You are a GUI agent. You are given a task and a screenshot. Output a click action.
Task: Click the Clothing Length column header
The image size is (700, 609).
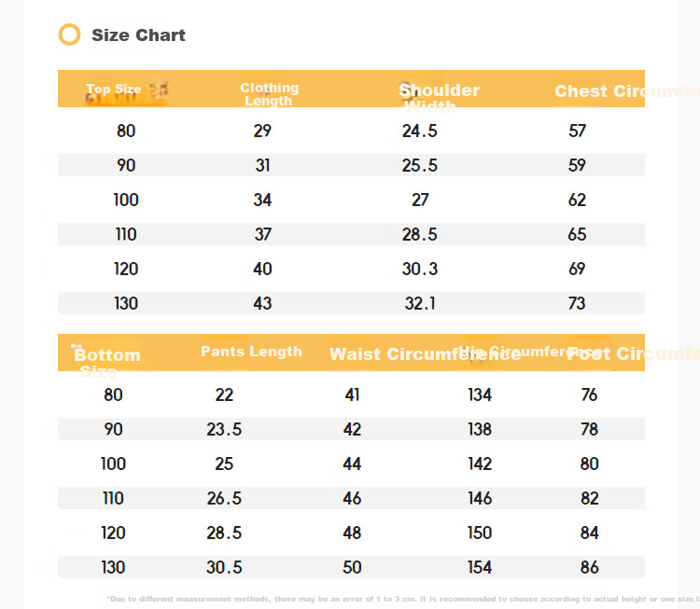tap(269, 94)
